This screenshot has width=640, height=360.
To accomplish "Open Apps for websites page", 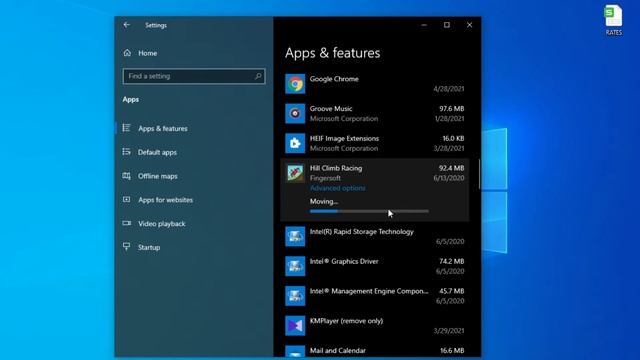I will (x=165, y=200).
